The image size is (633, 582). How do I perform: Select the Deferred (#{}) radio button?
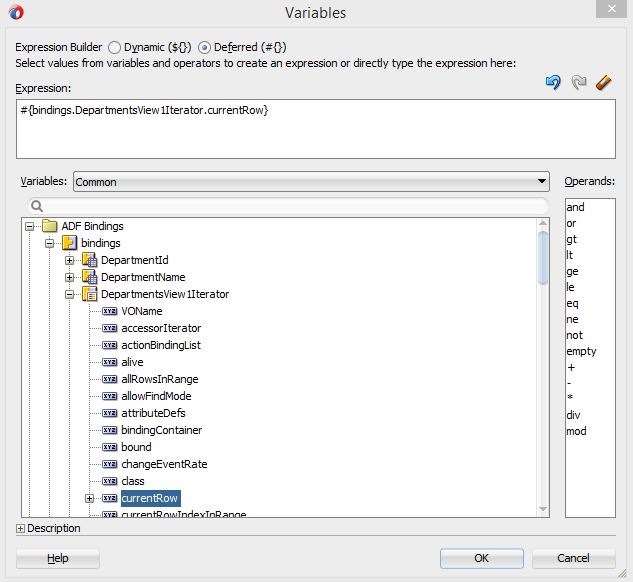click(205, 47)
